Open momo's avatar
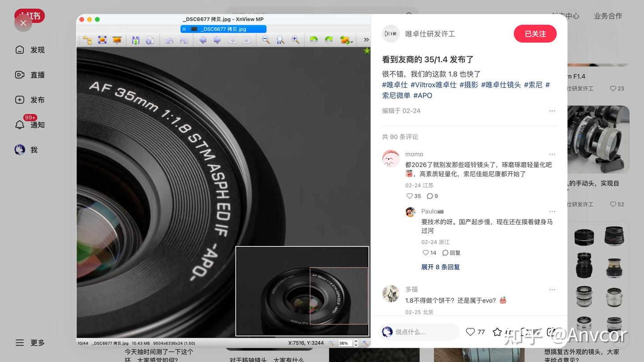Screen dimensions: 644x362 coord(391,159)
